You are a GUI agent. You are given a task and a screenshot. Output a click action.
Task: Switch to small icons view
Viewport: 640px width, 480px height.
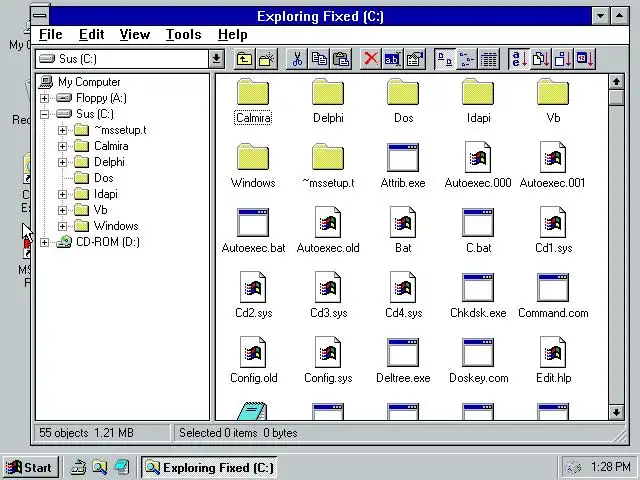click(x=467, y=59)
